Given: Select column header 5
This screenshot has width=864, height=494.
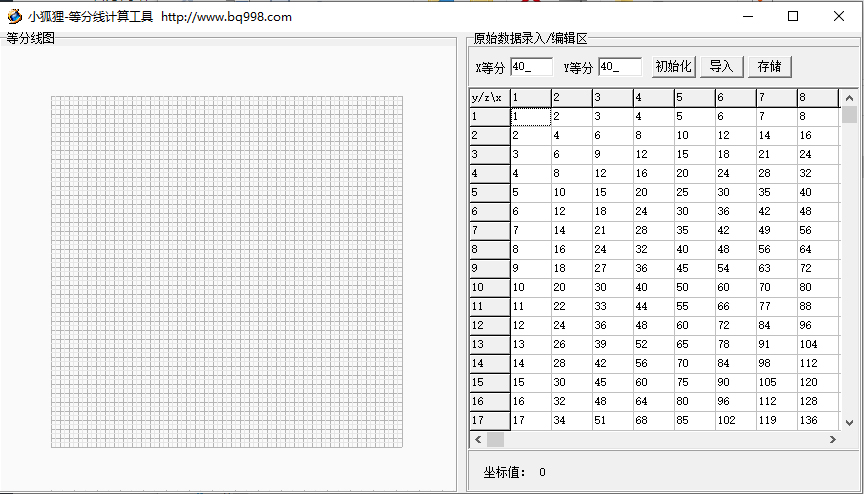Looking at the screenshot, I should 695,97.
